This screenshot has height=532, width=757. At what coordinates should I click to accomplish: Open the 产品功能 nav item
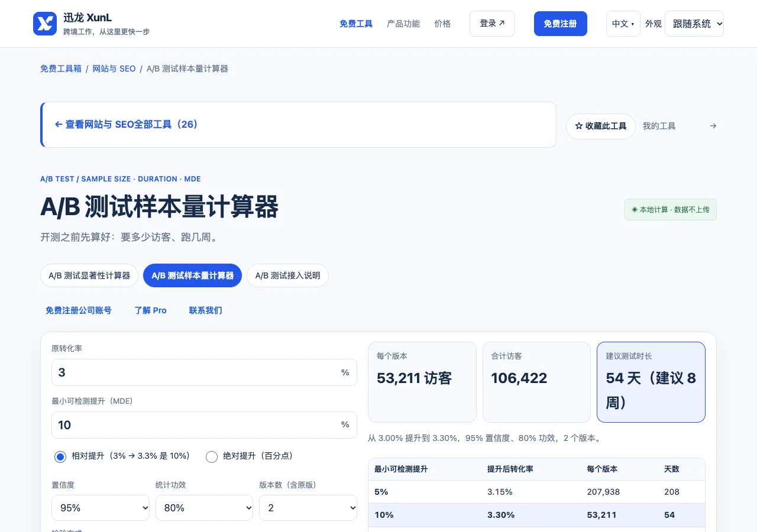point(403,24)
